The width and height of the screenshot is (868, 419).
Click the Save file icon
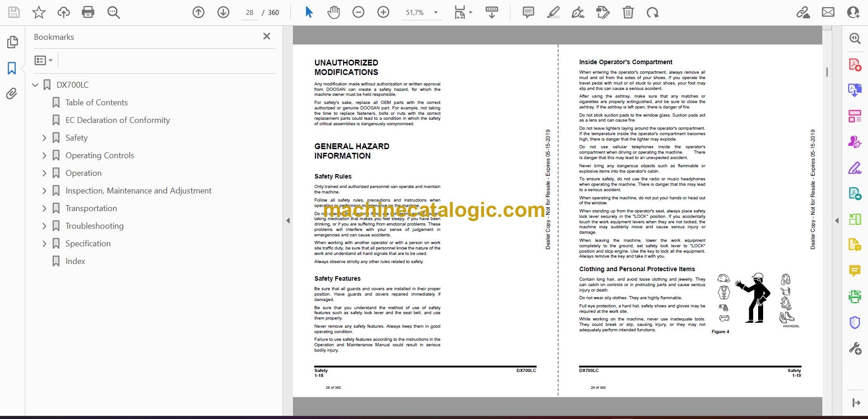pos(14,12)
